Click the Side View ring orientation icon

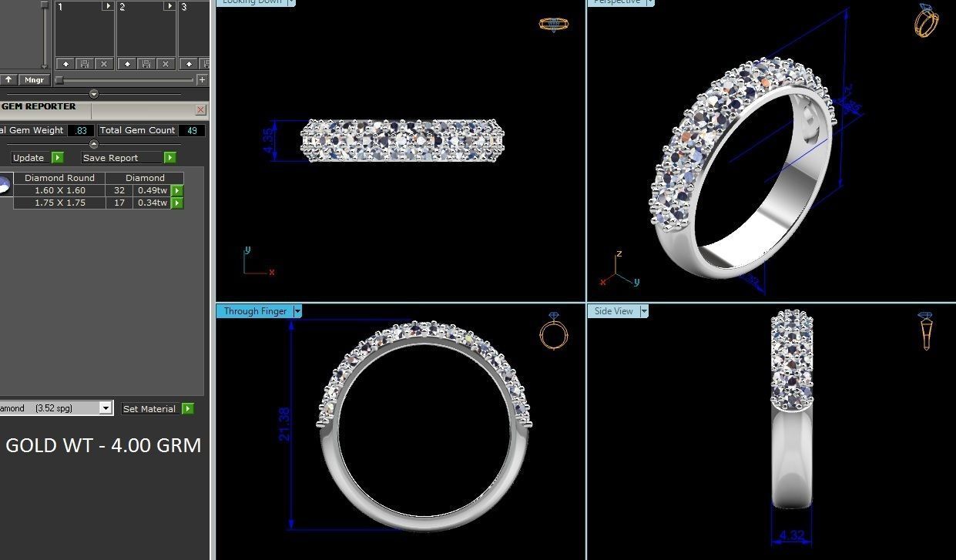pyautogui.click(x=926, y=331)
